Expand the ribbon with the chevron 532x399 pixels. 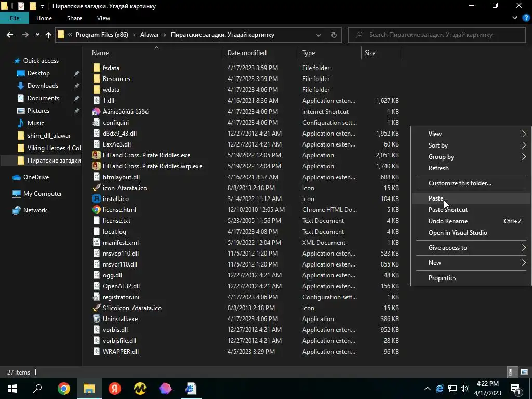click(x=515, y=18)
